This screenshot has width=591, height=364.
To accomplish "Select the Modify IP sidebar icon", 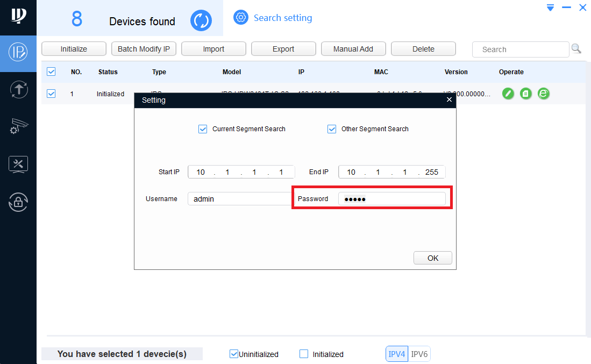I will pos(18,52).
